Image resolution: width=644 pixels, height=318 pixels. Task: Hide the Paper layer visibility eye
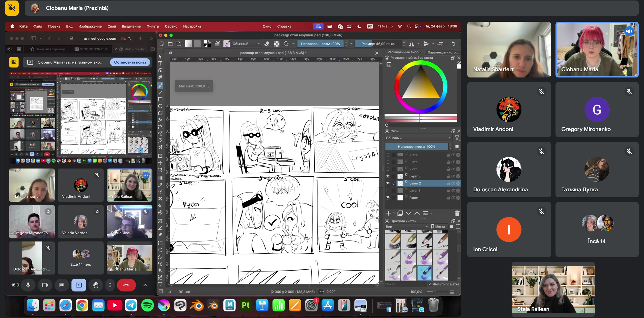pyautogui.click(x=388, y=198)
